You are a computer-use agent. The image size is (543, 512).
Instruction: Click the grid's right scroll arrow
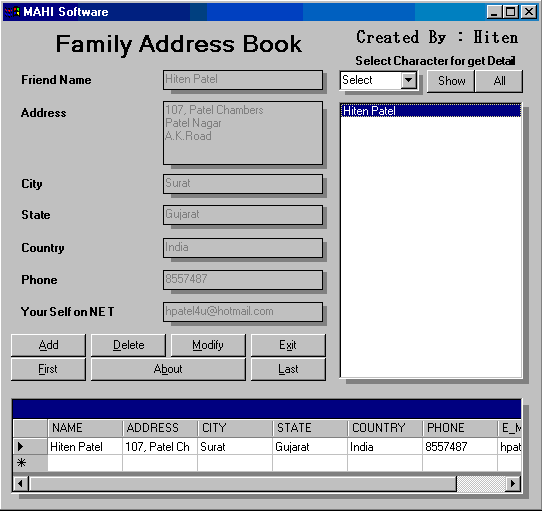coord(513,483)
